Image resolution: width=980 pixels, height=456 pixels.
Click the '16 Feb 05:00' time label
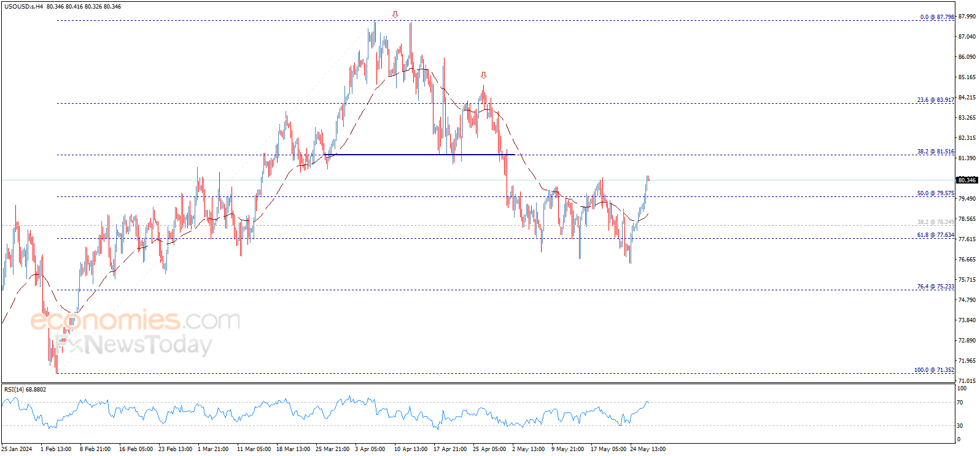136,449
